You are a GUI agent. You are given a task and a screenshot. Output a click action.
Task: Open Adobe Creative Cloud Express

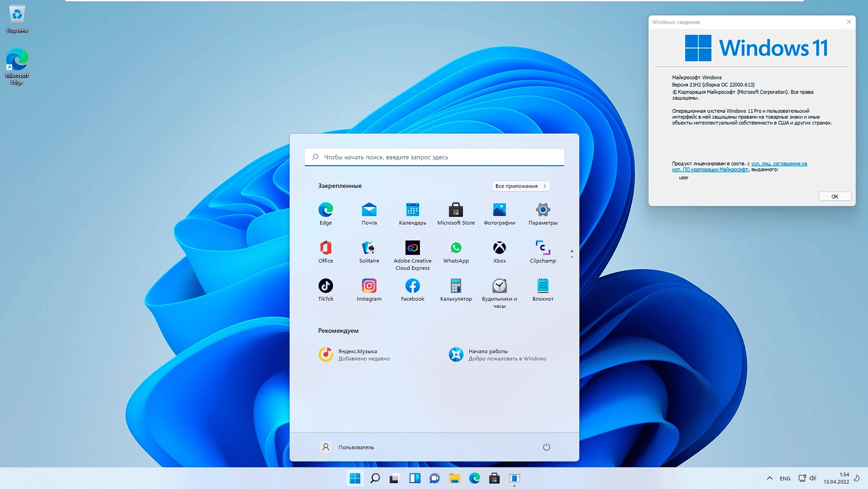click(x=413, y=255)
